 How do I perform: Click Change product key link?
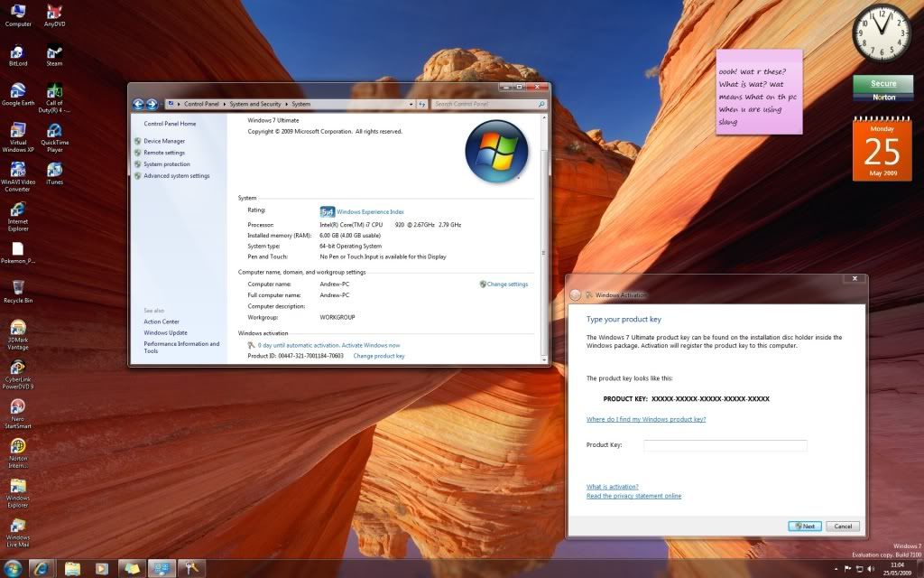(x=379, y=356)
